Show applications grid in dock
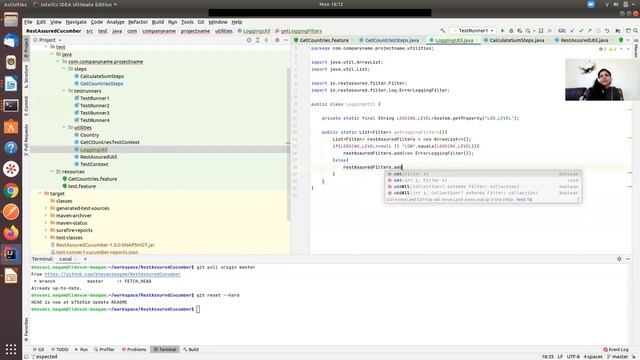 11,349
